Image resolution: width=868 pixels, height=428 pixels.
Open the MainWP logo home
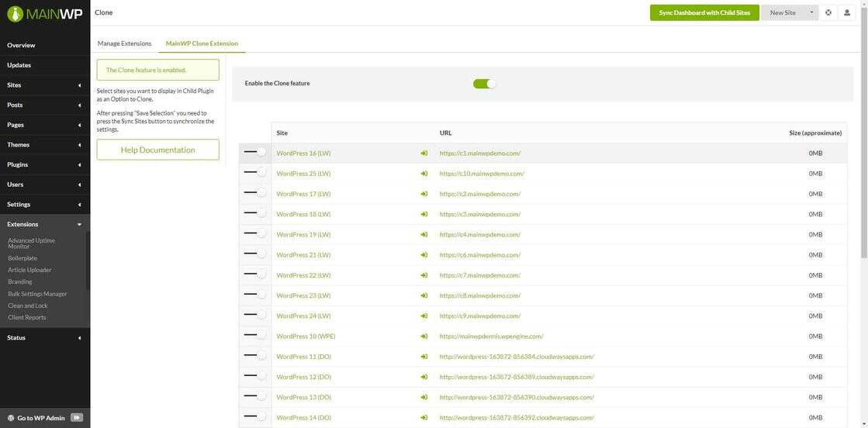[x=45, y=13]
